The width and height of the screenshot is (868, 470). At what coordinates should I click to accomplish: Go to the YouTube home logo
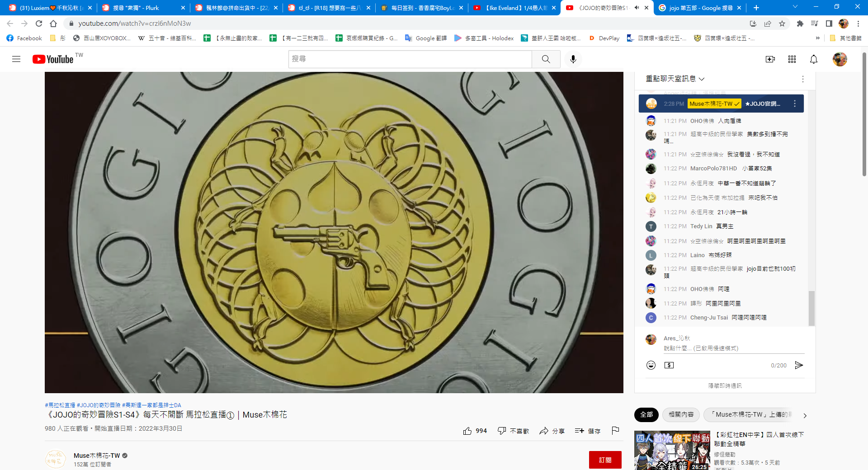click(x=53, y=59)
